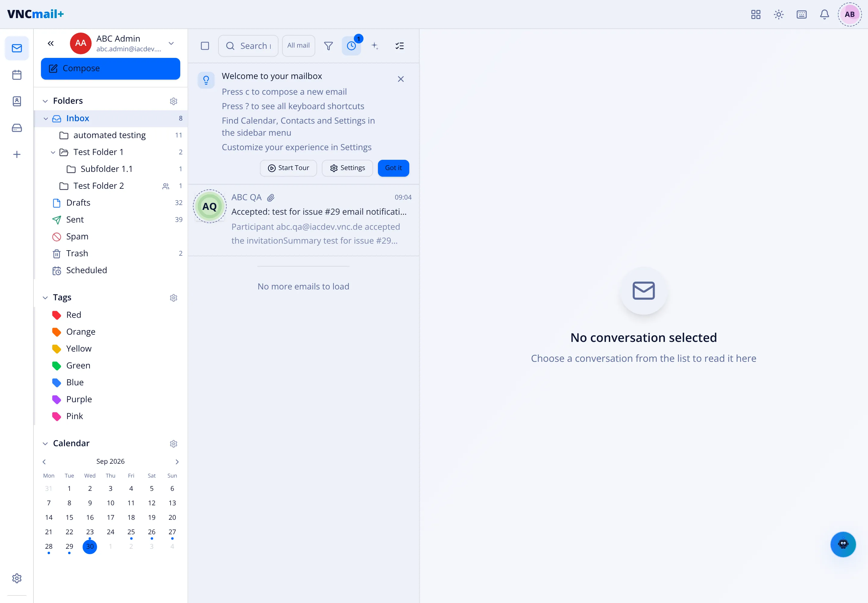Viewport: 868px width, 603px height.
Task: Collapse the folder panel with double chevron
Action: click(x=51, y=43)
